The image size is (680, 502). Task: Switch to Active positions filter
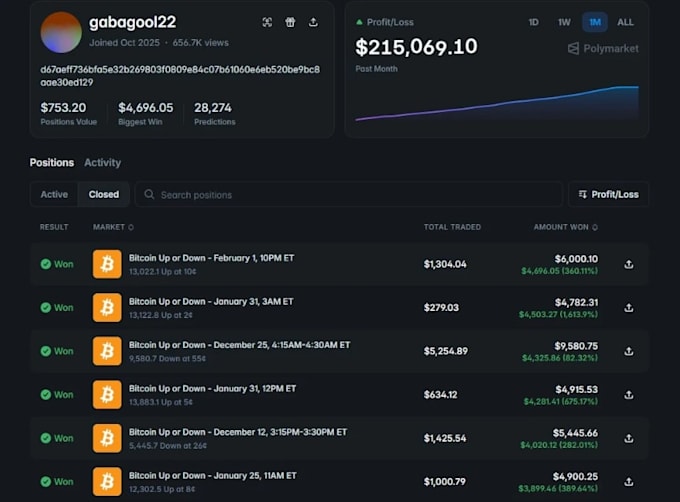tap(54, 194)
